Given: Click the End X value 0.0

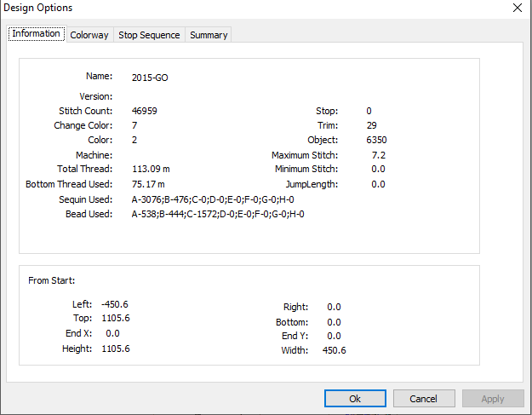Looking at the screenshot, I should point(112,333).
